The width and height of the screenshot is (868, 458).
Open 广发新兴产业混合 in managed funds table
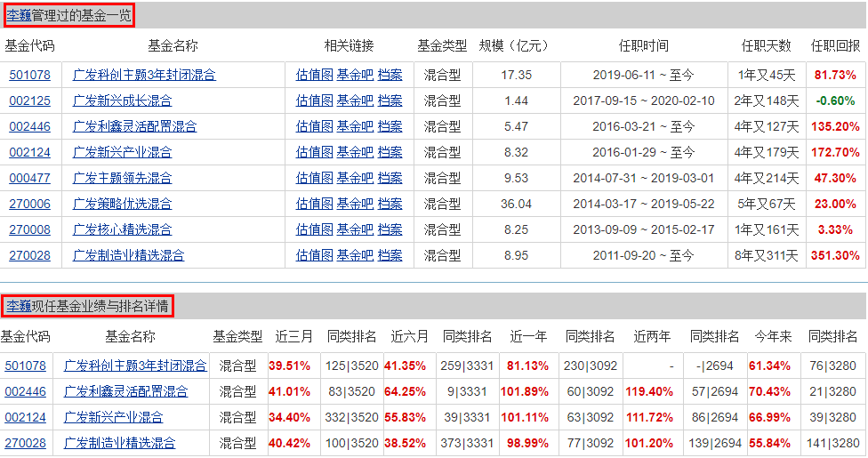point(123,152)
